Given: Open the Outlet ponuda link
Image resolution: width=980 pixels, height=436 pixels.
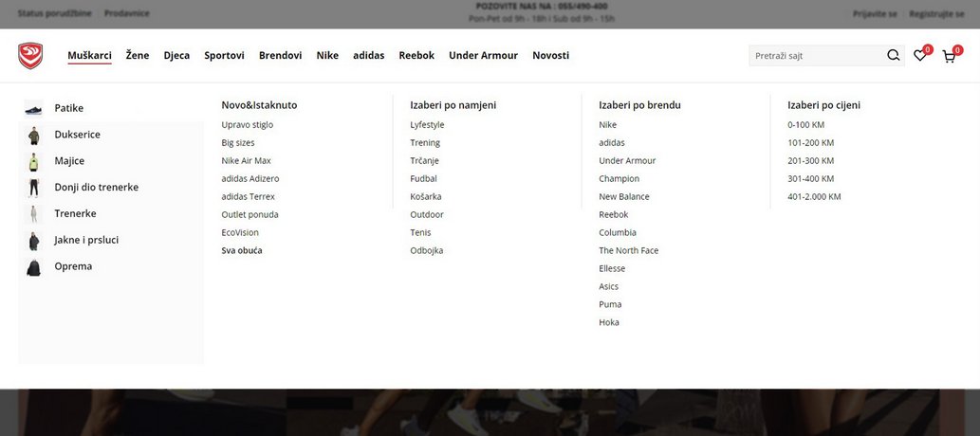Looking at the screenshot, I should click(250, 215).
